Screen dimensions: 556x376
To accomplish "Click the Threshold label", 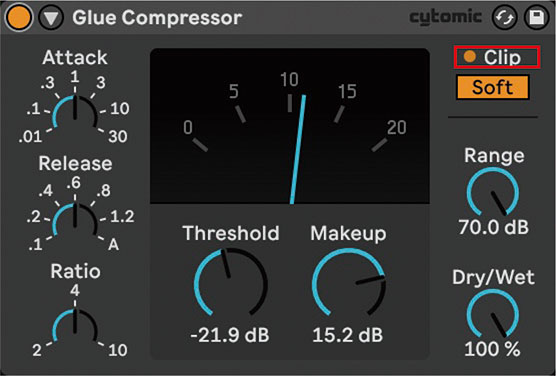I will (x=231, y=234).
